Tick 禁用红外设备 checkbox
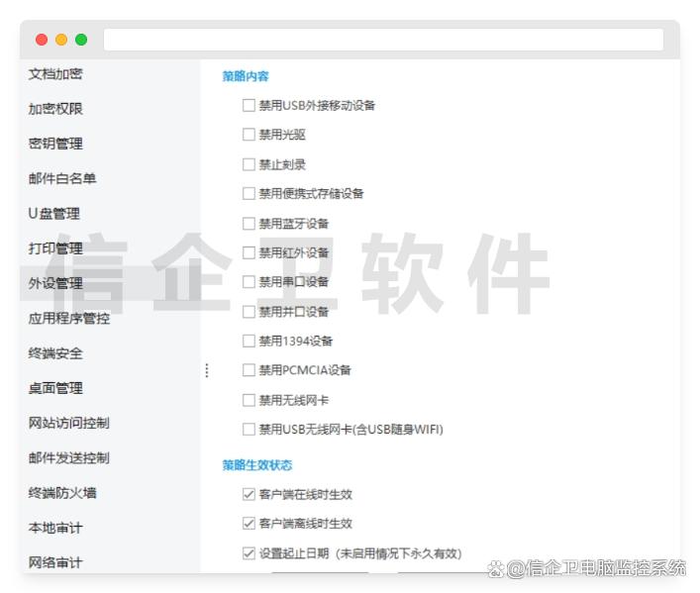 (249, 252)
